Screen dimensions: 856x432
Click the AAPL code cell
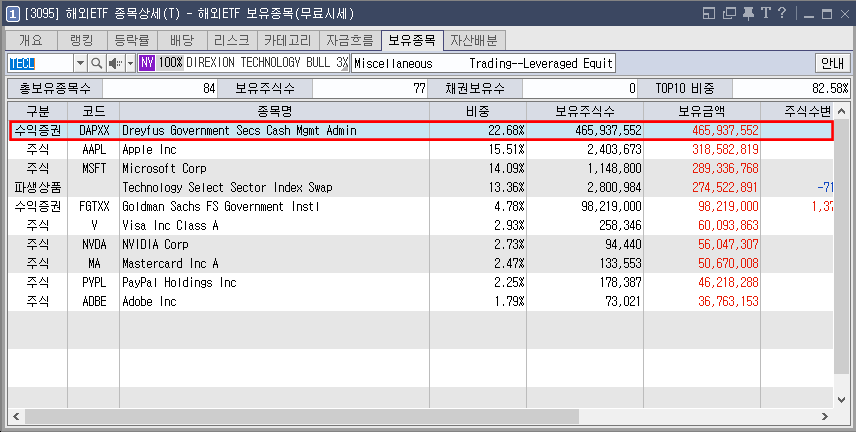(94, 150)
